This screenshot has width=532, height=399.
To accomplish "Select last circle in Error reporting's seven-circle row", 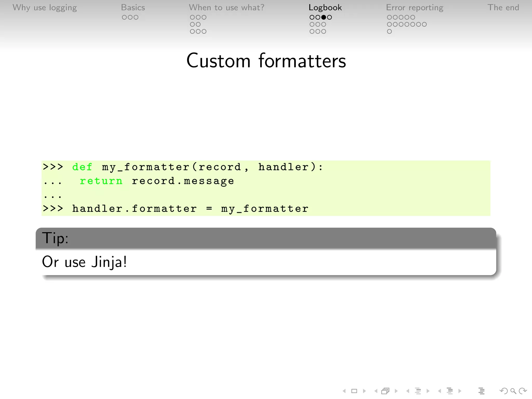I will click(x=424, y=24).
